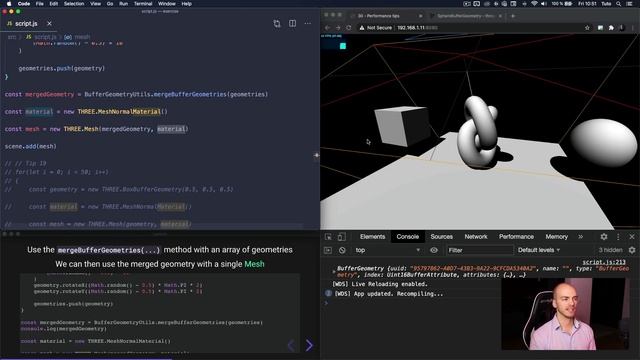This screenshot has height=360, width=640.
Task: Click the cyan stats FPS panel
Action: coord(334,43)
